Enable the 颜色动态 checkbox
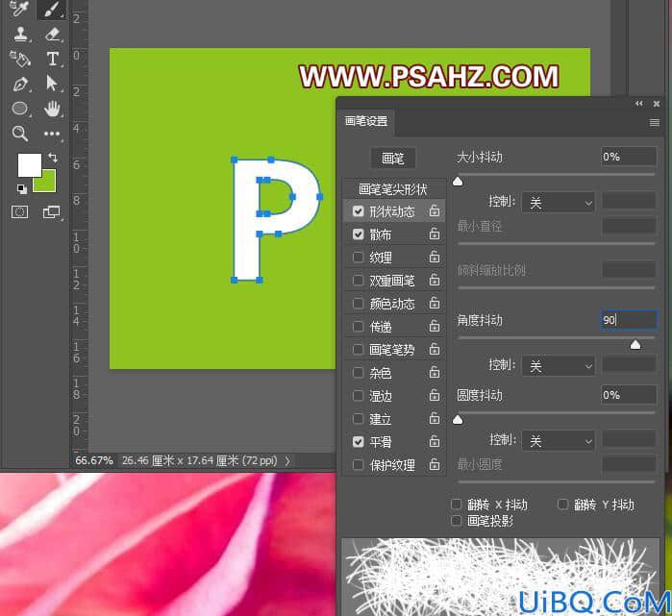This screenshot has width=672, height=616. [358, 304]
